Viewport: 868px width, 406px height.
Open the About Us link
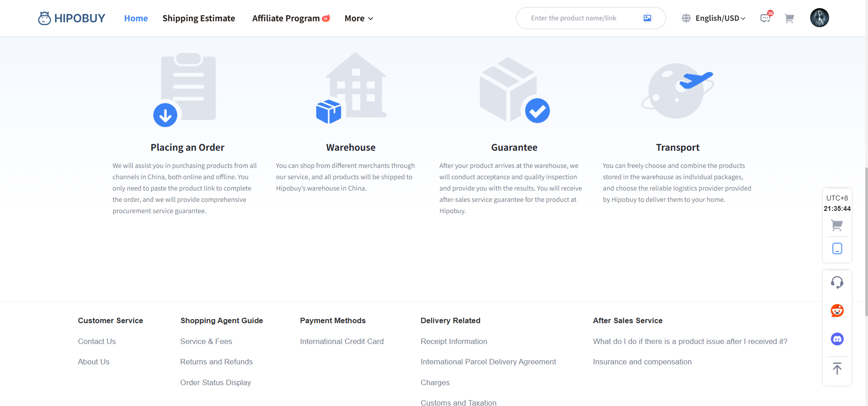(x=94, y=362)
